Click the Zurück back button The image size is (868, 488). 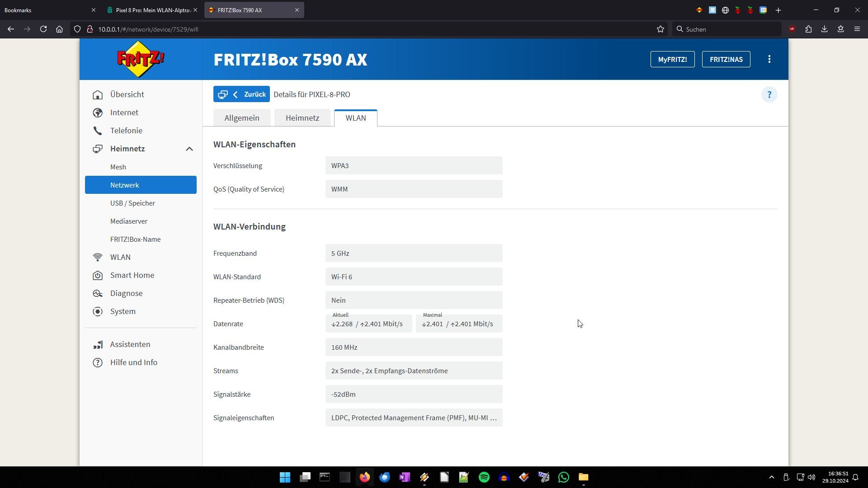point(241,94)
